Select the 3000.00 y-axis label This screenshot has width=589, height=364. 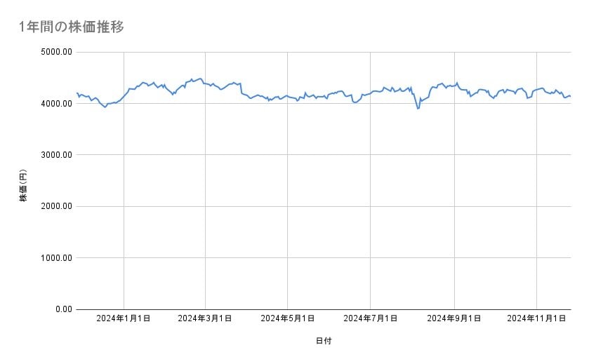coord(55,155)
